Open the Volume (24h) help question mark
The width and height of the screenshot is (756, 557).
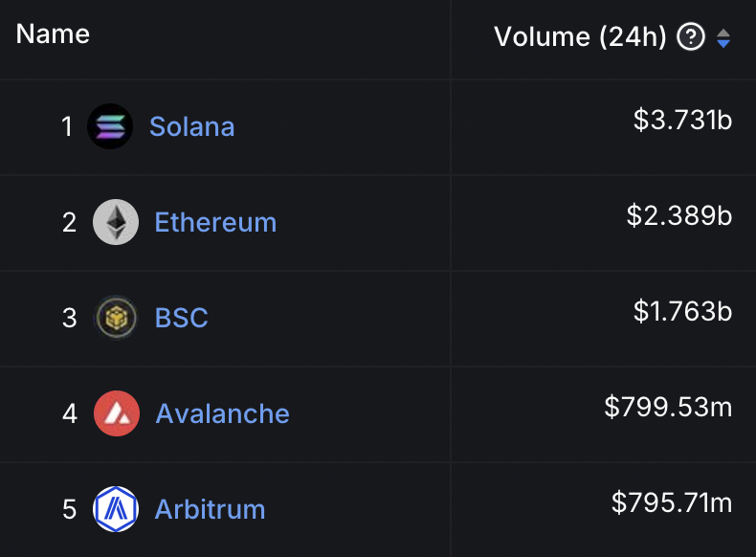(x=691, y=36)
